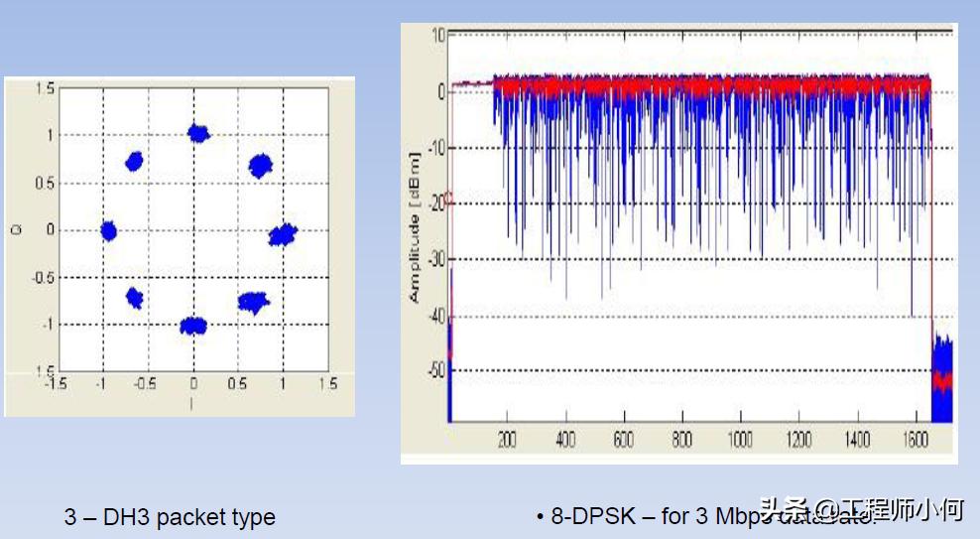This screenshot has width=980, height=539.
Task: Click the "-10" tick on the amplitude axis
Action: 435,148
